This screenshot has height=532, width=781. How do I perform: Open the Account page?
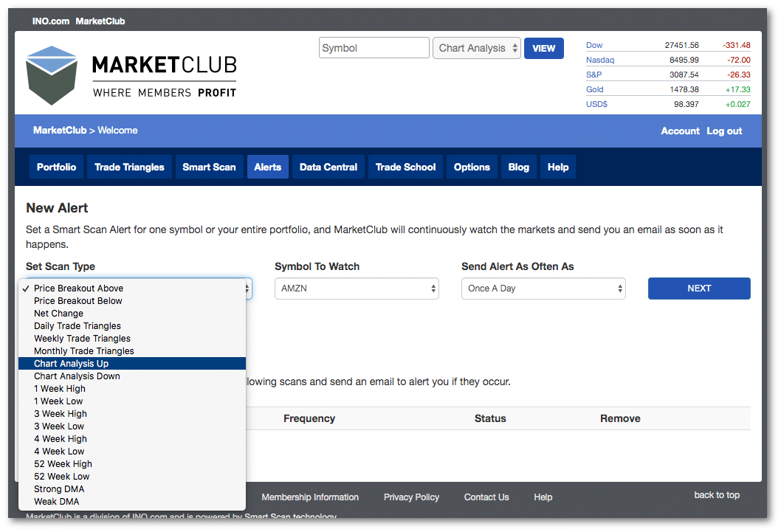[x=680, y=131]
